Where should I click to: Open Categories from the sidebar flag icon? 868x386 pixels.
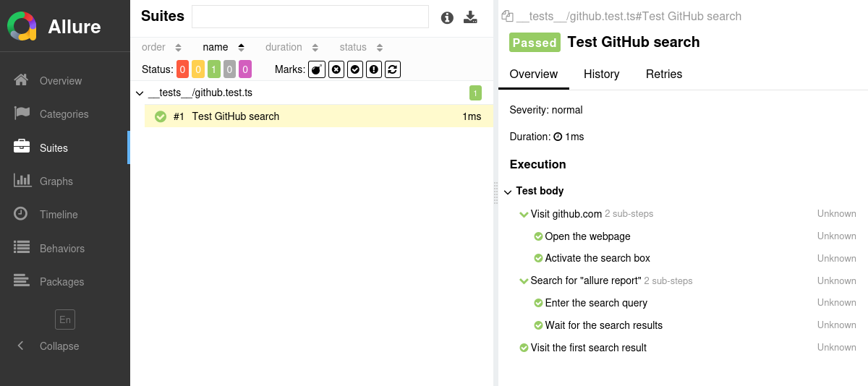22,113
